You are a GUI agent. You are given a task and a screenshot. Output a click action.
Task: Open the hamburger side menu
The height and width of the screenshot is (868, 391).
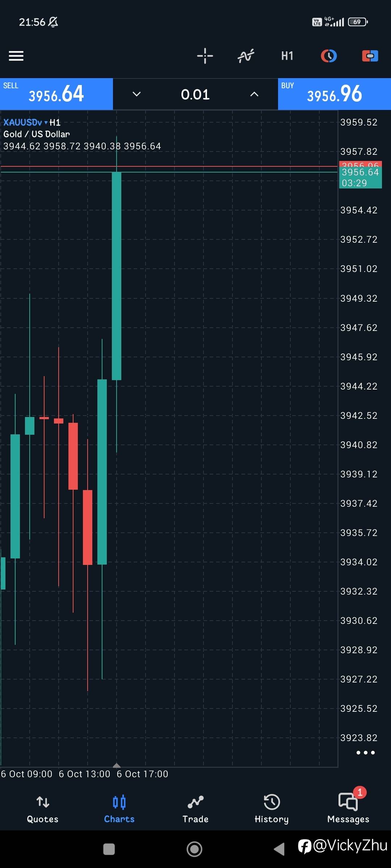pyautogui.click(x=16, y=56)
